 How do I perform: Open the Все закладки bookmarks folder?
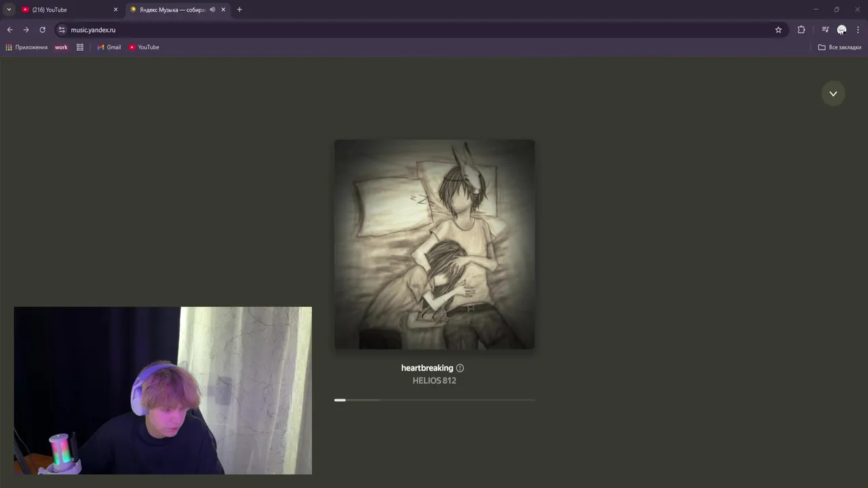[840, 47]
